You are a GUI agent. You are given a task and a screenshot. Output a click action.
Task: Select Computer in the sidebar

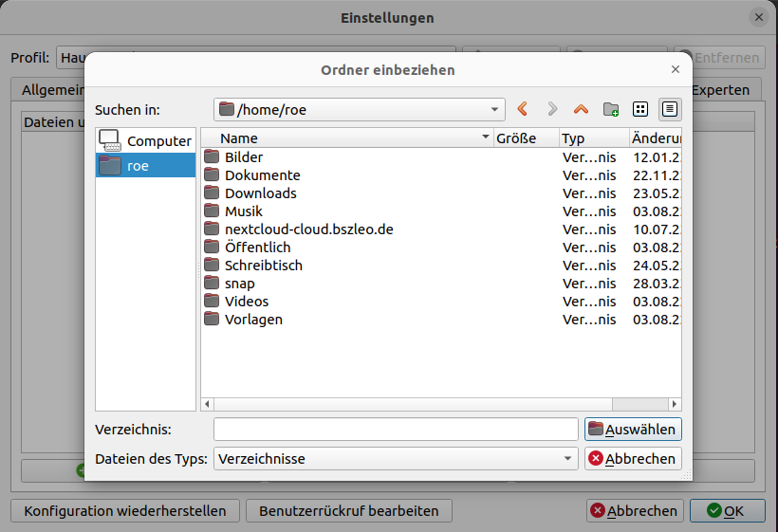tap(146, 140)
